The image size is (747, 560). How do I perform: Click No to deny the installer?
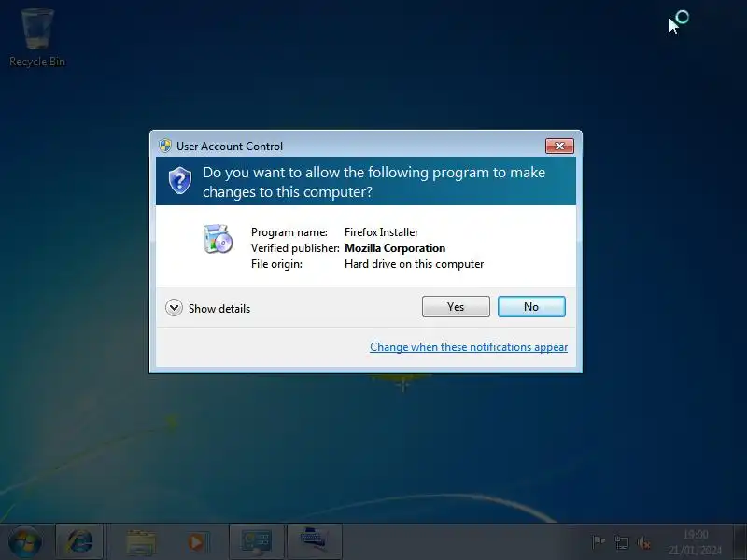click(x=531, y=307)
